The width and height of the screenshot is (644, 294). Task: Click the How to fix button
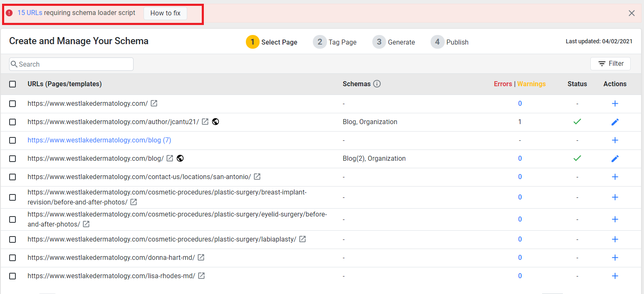165,13
